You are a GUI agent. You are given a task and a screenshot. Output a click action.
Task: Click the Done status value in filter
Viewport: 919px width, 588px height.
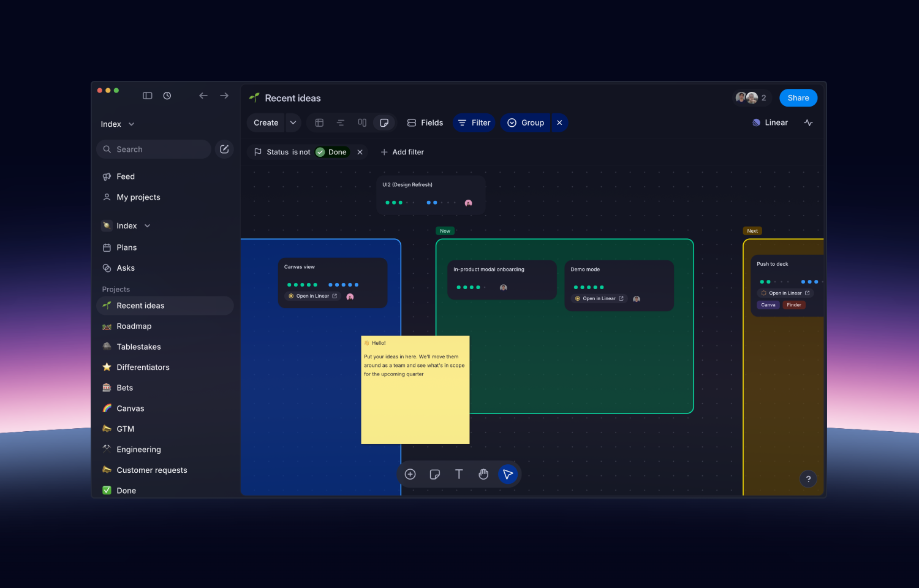[331, 152]
